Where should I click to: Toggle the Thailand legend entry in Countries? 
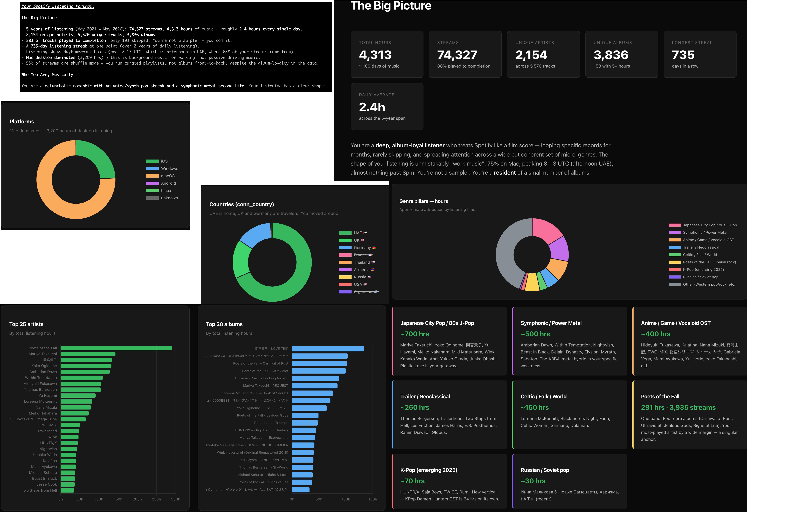click(x=357, y=262)
